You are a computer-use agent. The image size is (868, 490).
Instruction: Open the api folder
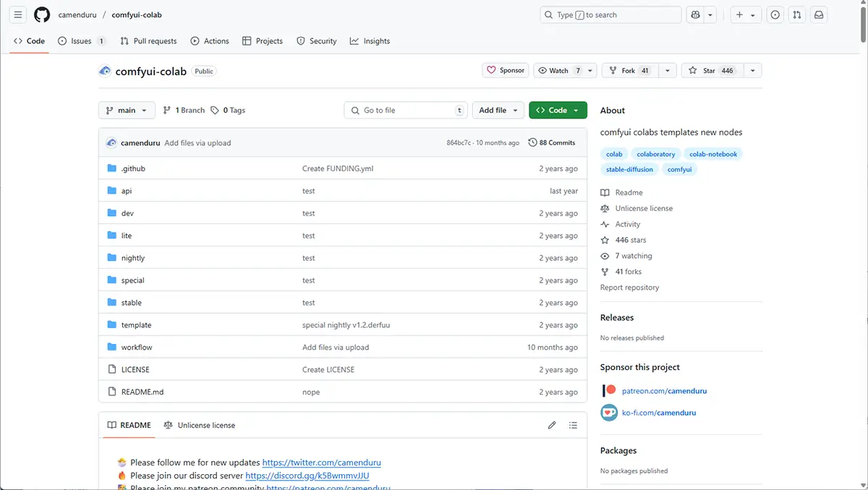[127, 191]
